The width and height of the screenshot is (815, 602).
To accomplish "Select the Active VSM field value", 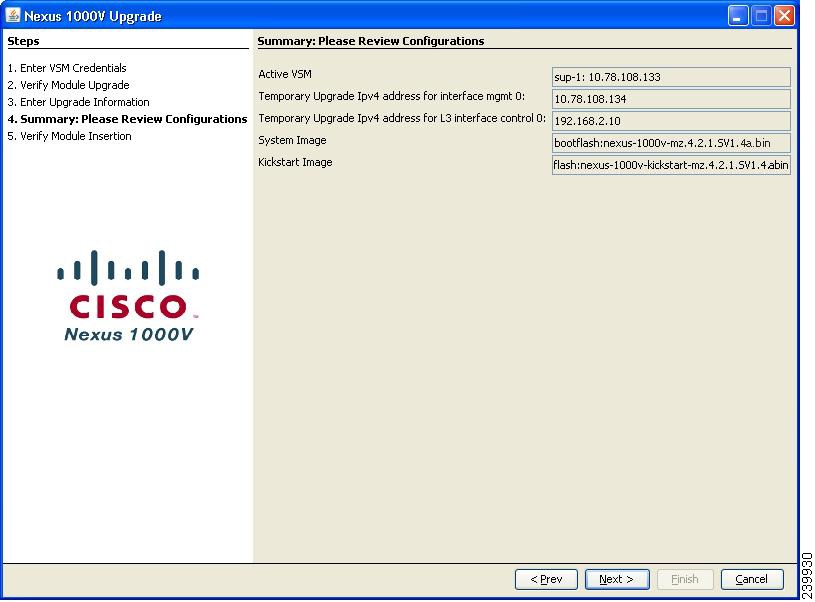I will click(671, 77).
